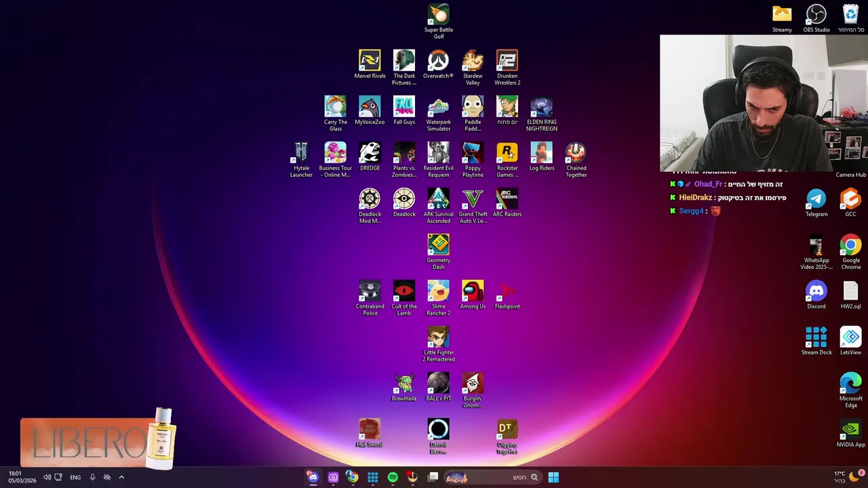Toggle the tray microphone icon
This screenshot has height=488, width=868.
[x=92, y=477]
